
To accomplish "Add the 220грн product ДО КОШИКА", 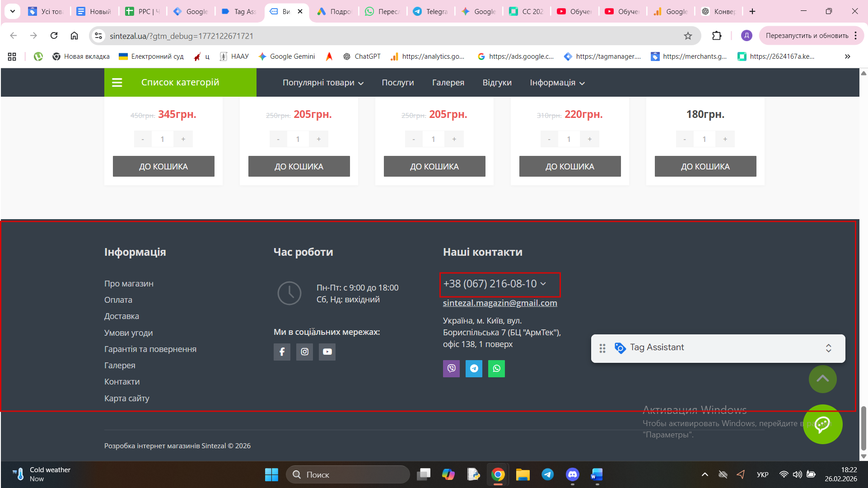I will (569, 166).
